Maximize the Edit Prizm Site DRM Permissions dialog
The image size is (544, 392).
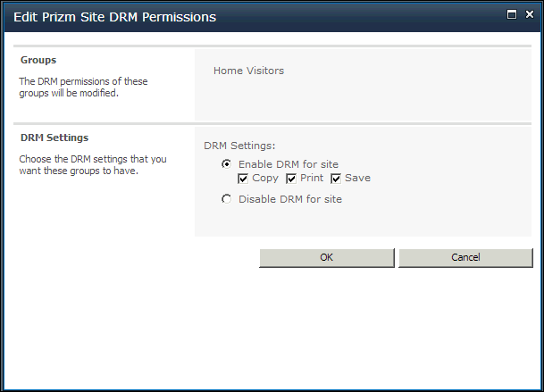[x=512, y=14]
